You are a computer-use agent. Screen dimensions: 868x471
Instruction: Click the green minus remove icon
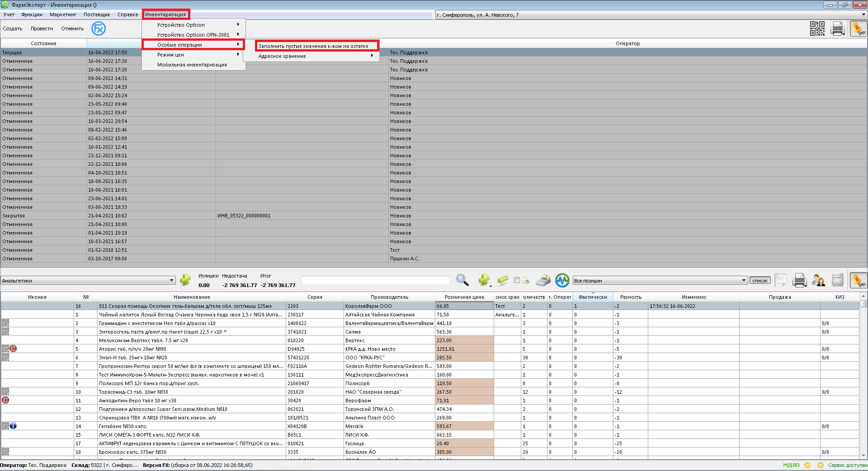pos(503,280)
